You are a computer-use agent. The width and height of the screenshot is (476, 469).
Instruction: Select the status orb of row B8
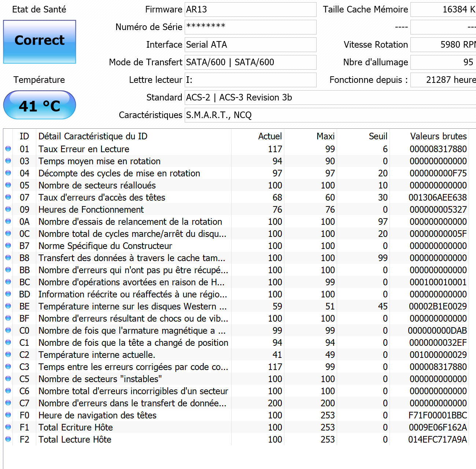(x=8, y=257)
